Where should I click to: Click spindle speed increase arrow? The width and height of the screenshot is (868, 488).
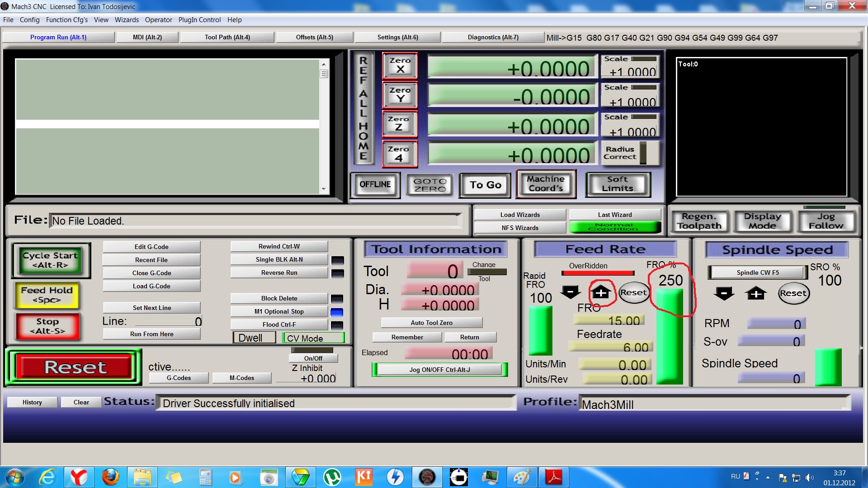click(756, 293)
